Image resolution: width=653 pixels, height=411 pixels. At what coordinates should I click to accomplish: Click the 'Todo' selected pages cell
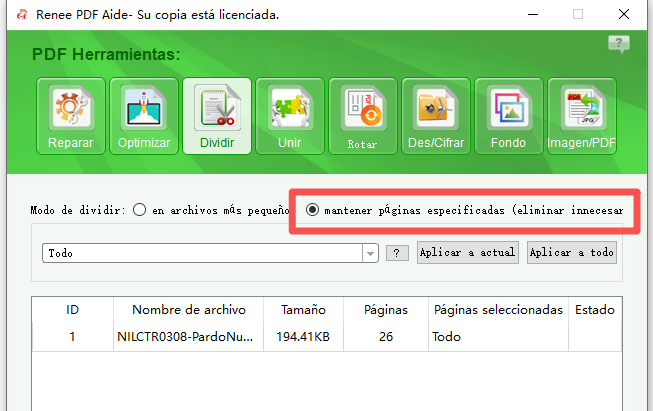pos(498,336)
